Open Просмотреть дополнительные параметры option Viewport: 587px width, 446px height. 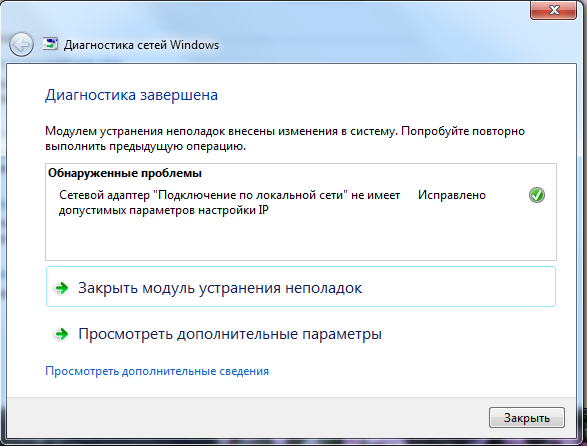tap(301, 333)
